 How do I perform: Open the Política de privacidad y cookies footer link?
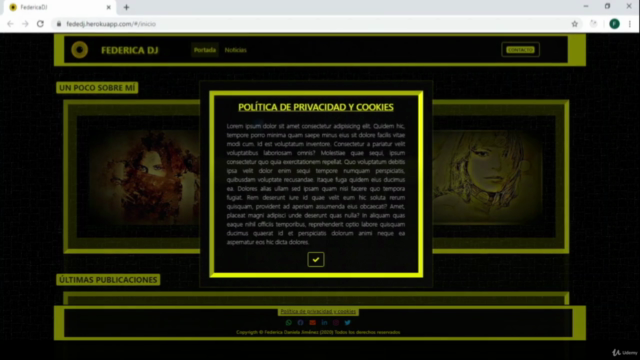318,311
